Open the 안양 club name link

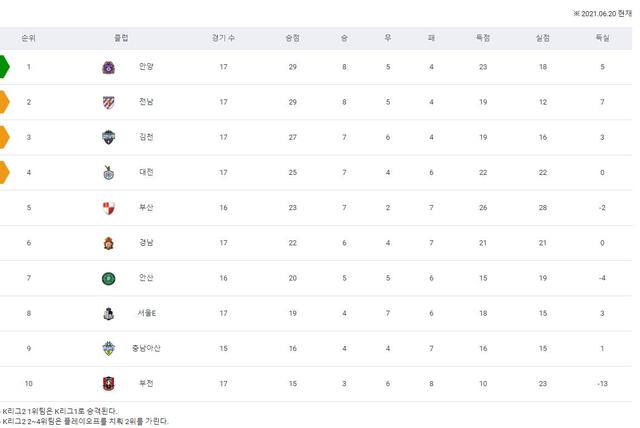click(147, 67)
